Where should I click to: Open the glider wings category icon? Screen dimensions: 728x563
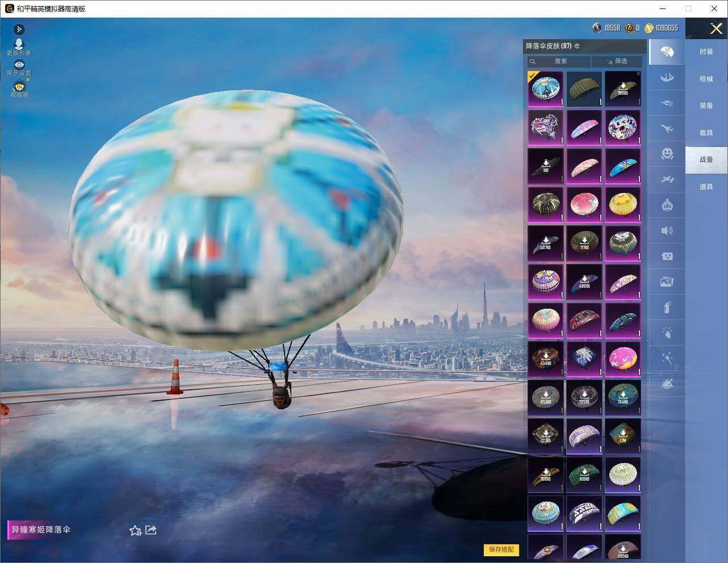(x=667, y=77)
